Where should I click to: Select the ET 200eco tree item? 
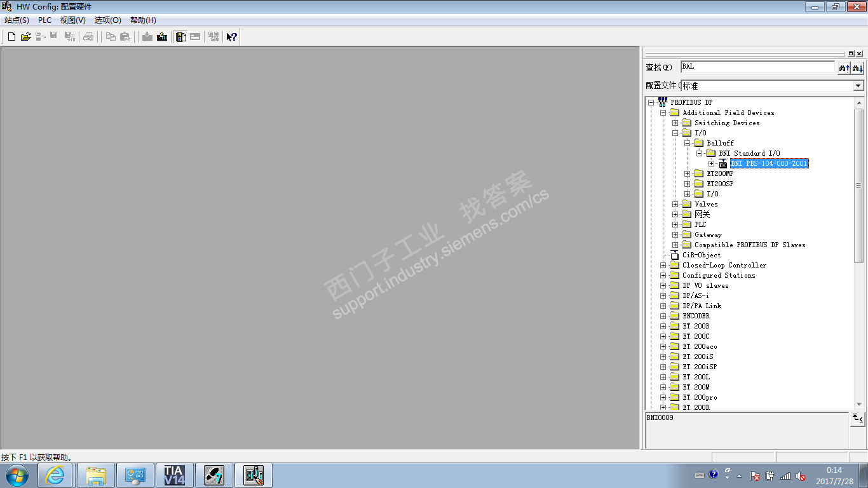(700, 346)
